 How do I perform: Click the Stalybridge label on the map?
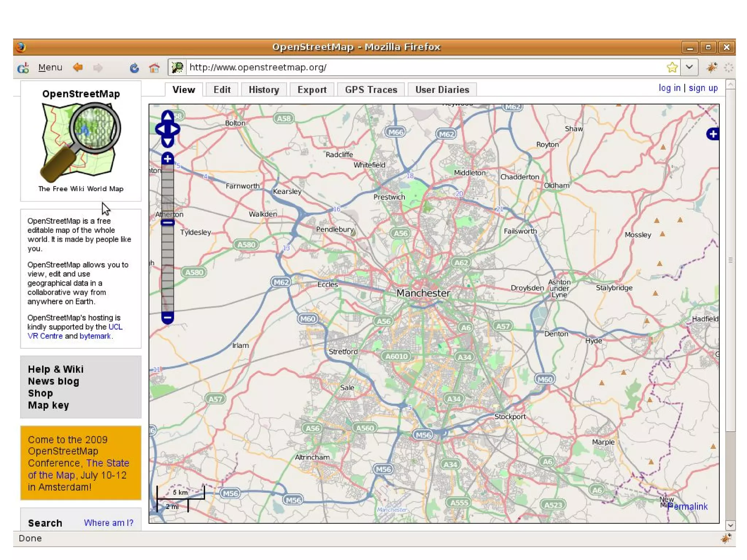614,288
